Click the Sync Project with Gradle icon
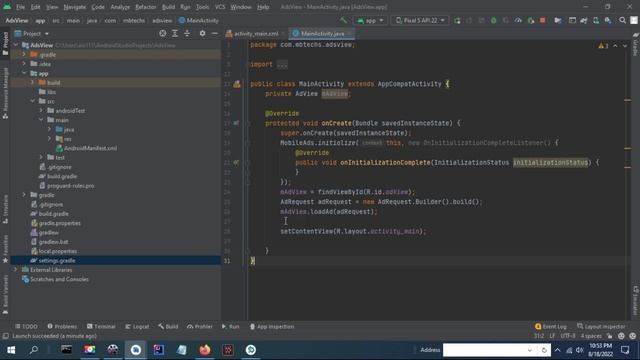Image resolution: width=640 pixels, height=360 pixels. coord(584,20)
